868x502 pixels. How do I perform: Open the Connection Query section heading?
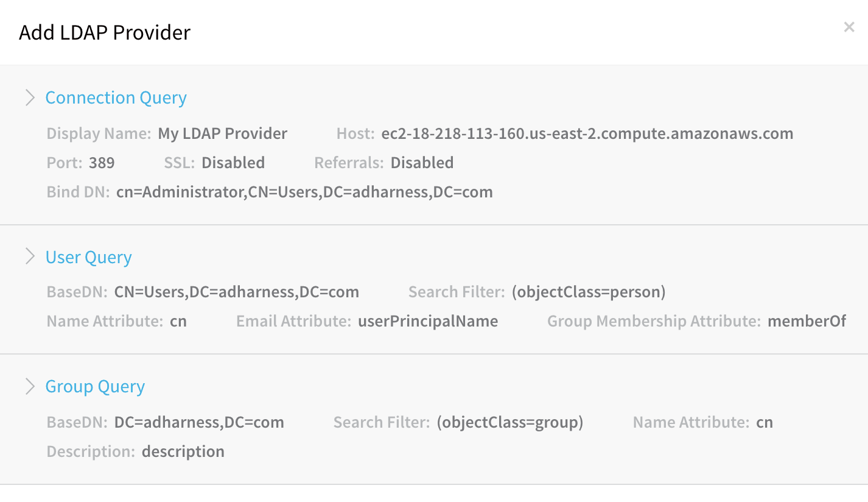point(116,98)
